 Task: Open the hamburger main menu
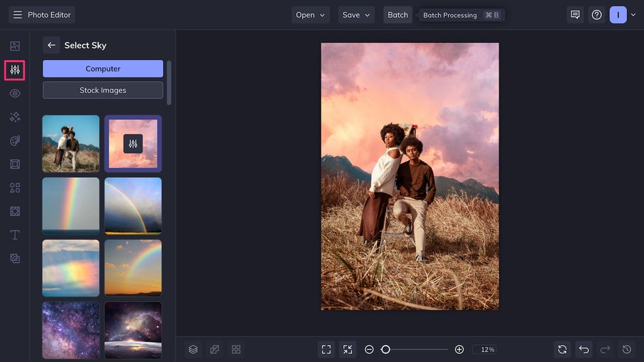(18, 15)
